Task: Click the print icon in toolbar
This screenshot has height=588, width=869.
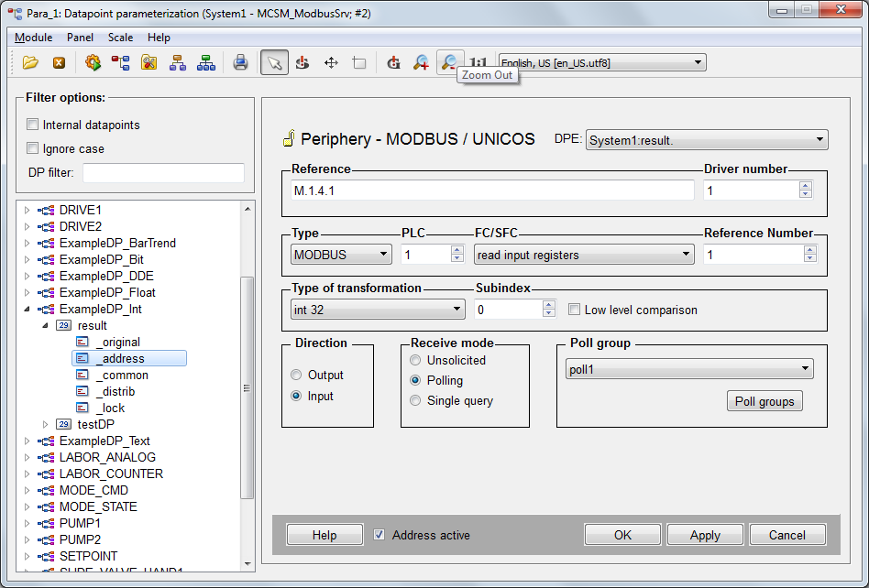Action: coord(240,62)
